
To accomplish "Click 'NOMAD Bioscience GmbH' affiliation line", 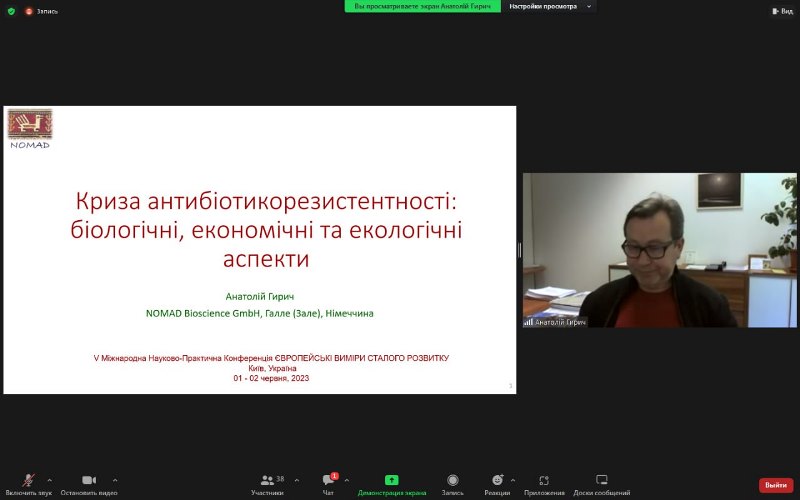I will point(260,313).
